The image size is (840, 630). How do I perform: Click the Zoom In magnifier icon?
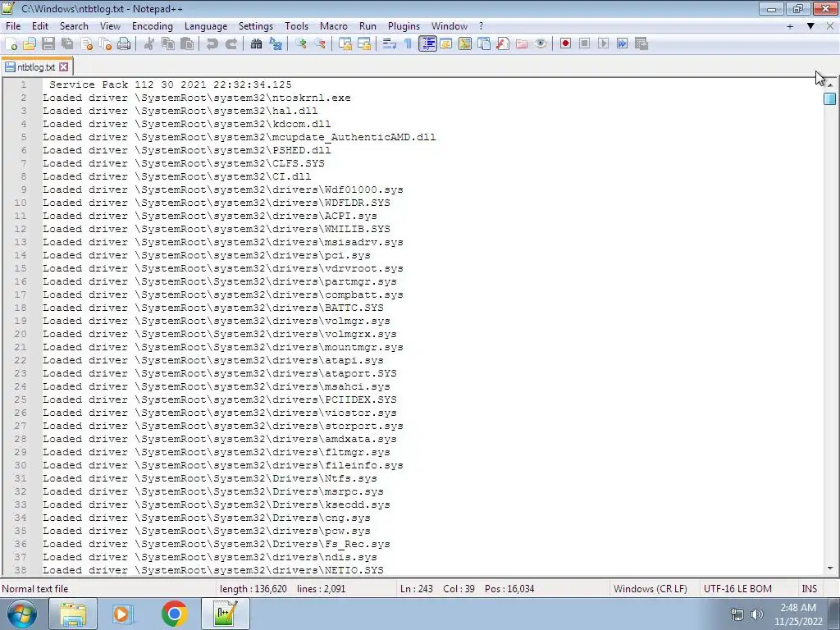click(x=300, y=44)
